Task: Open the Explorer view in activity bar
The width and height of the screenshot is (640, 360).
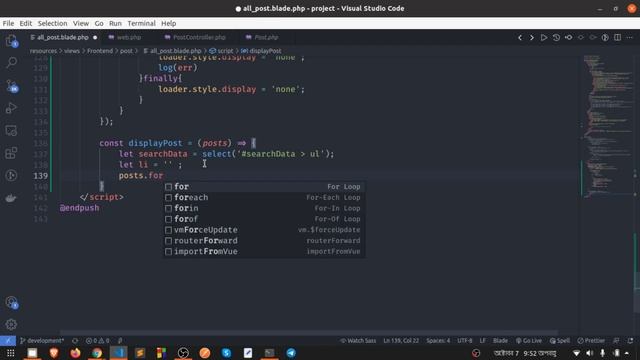Action: pos(11,41)
